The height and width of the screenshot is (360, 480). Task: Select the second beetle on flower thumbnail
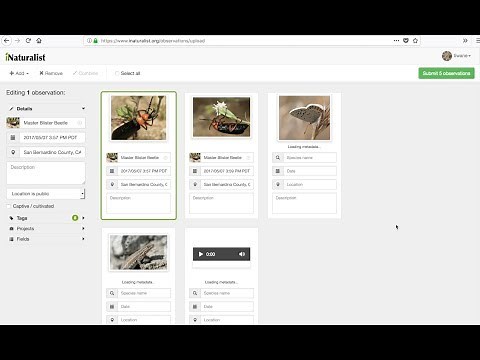(221, 117)
